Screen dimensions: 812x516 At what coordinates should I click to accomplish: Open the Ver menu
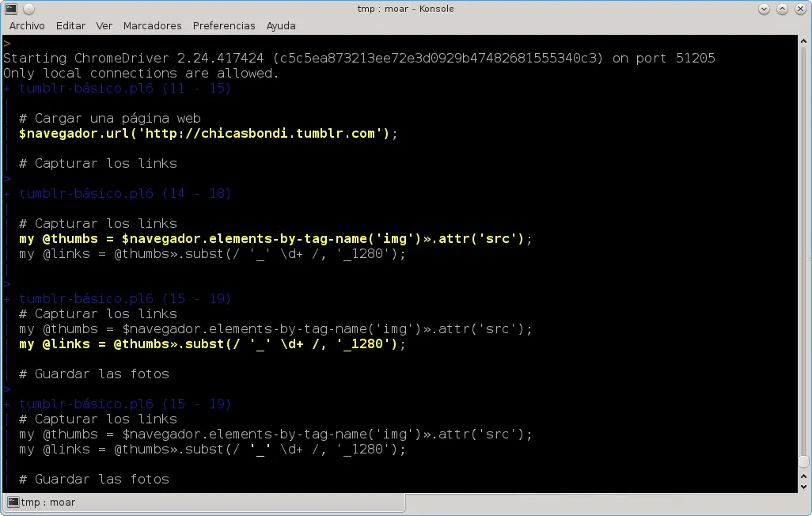point(104,26)
